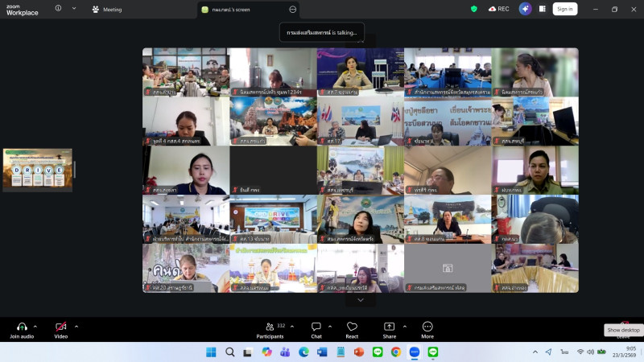
Task: Open the AI Companion sparkle icon
Action: coord(525,9)
